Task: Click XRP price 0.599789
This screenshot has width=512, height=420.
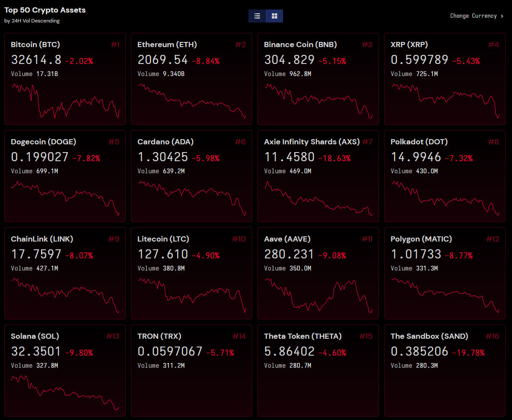Action: click(420, 60)
